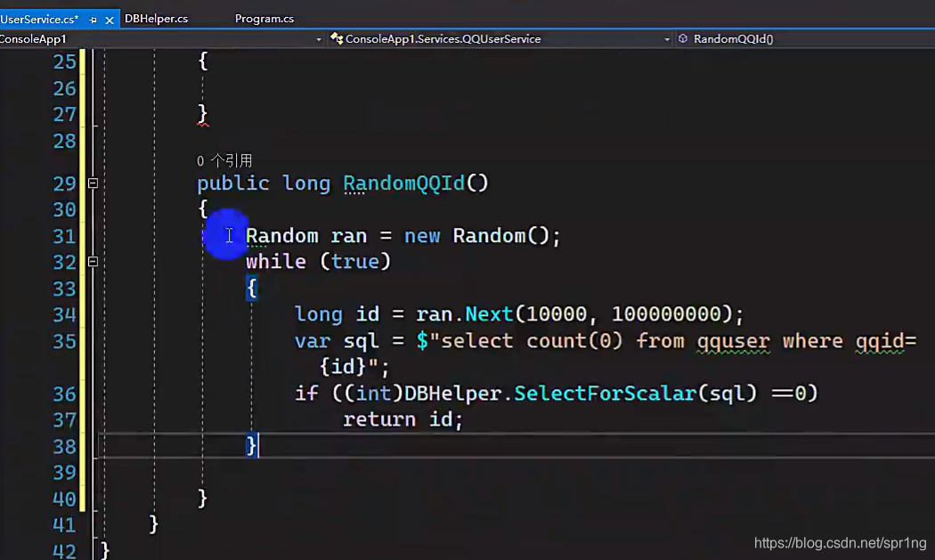Click the error-underlined brace on line 27

[x=203, y=114]
